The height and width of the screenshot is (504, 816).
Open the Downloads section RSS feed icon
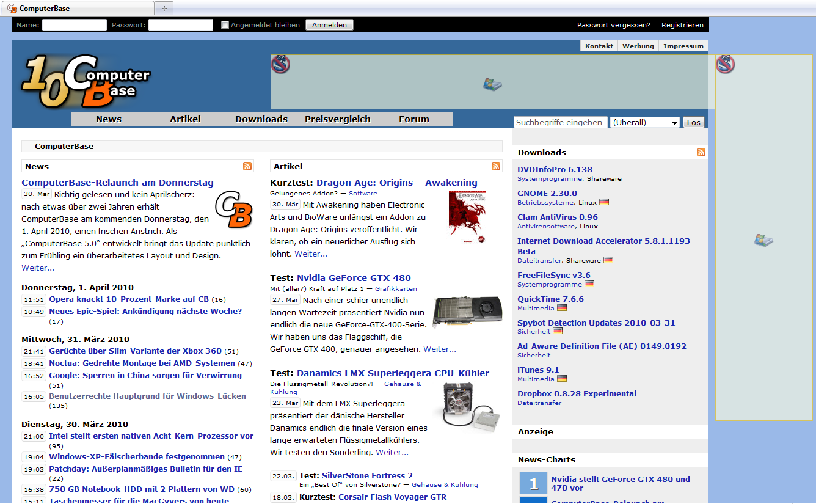701,152
